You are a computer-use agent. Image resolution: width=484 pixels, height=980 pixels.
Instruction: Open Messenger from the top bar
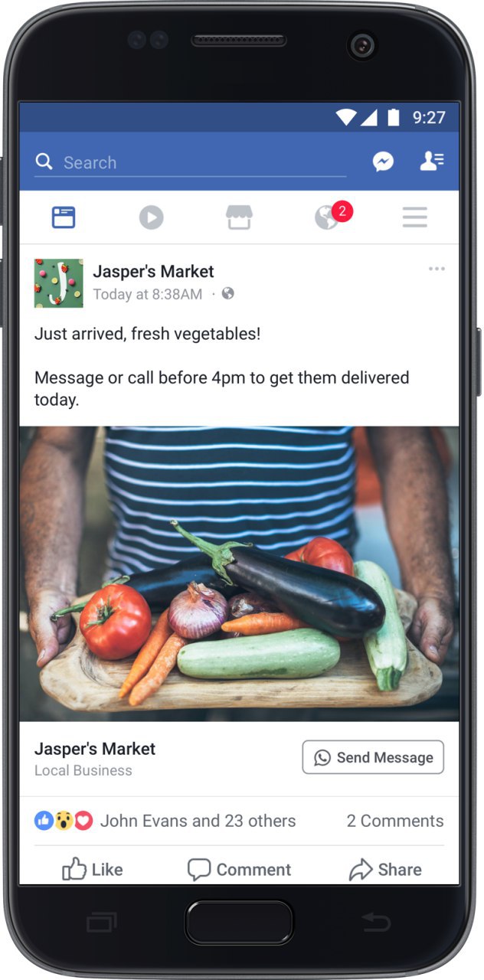point(383,162)
